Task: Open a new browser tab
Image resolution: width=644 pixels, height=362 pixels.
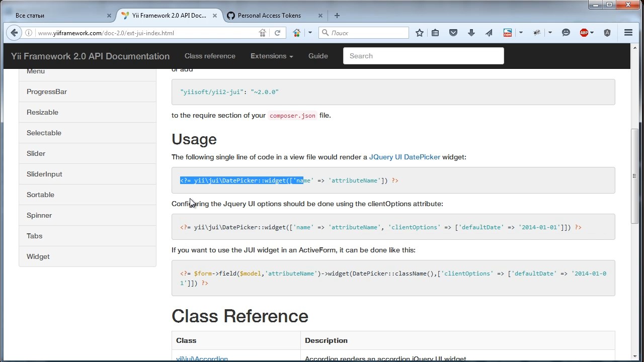Action: [x=337, y=16]
